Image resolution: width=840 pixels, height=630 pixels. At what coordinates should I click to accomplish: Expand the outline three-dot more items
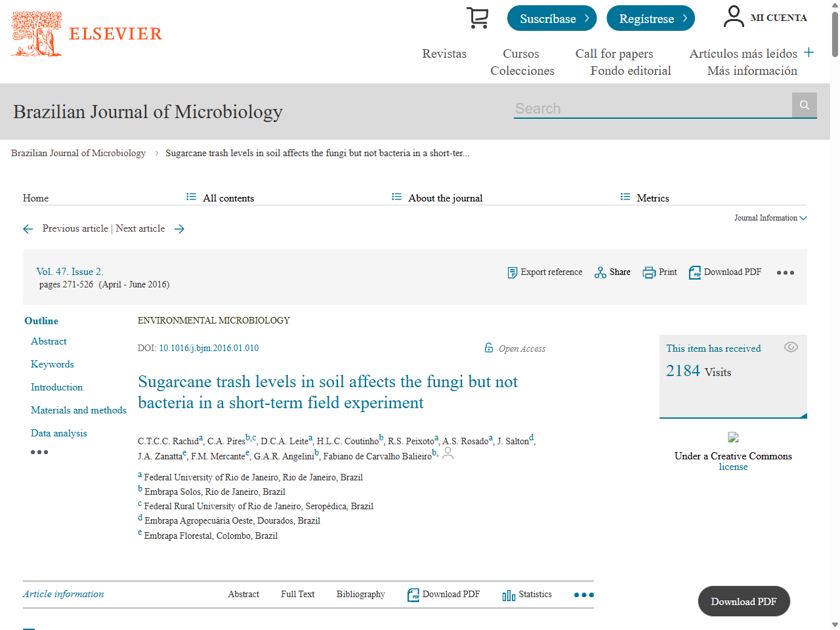tap(39, 452)
